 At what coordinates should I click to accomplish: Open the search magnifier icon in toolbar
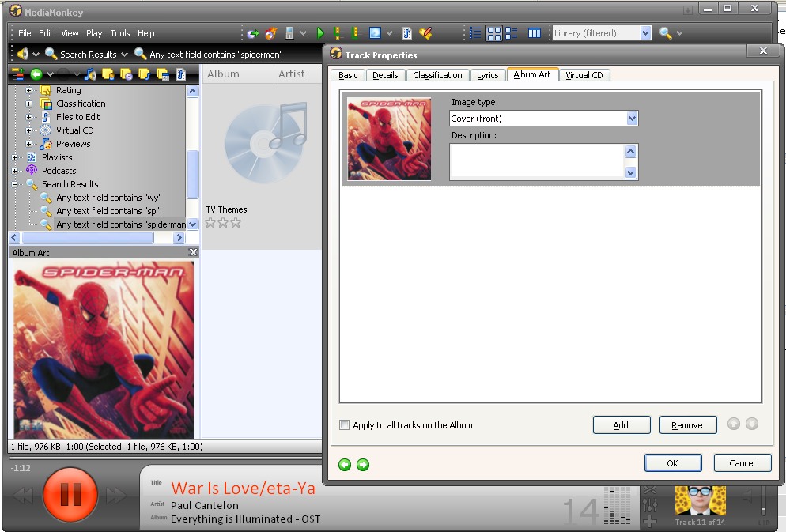click(x=665, y=33)
